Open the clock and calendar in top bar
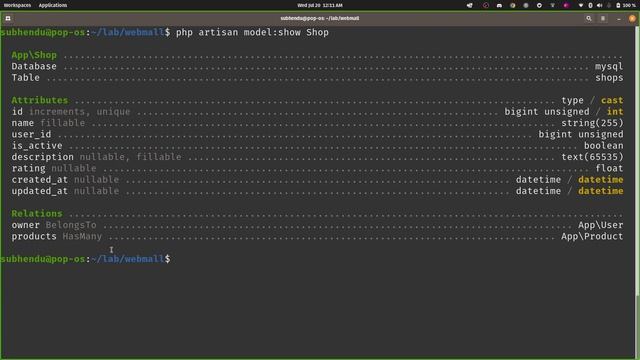 pyautogui.click(x=320, y=5)
